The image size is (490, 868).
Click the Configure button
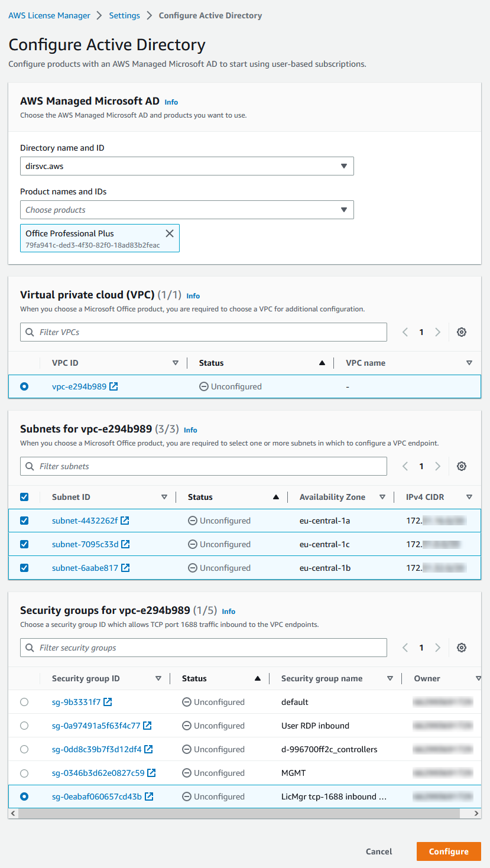(449, 851)
